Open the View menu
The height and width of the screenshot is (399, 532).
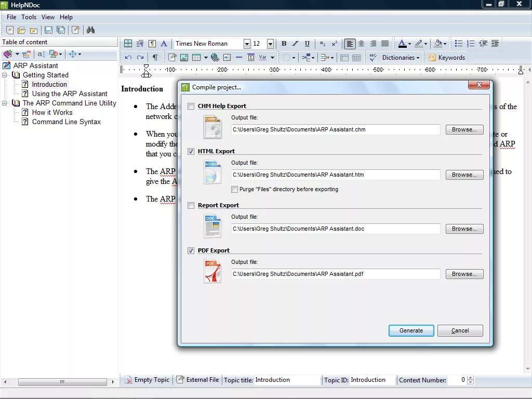click(x=48, y=17)
